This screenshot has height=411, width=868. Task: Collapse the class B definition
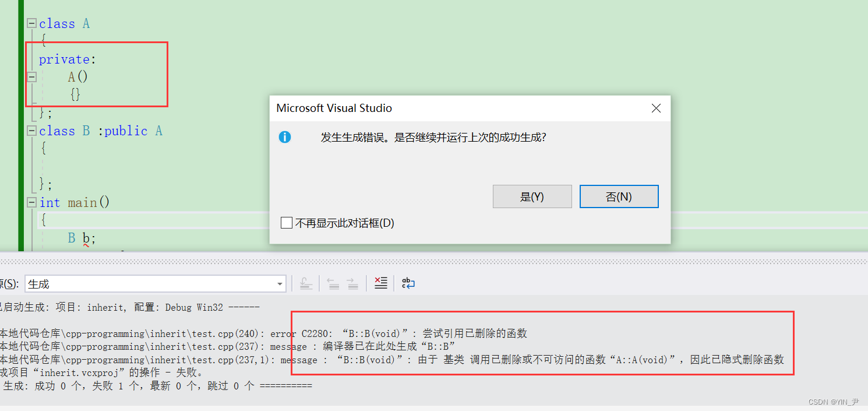(x=31, y=131)
